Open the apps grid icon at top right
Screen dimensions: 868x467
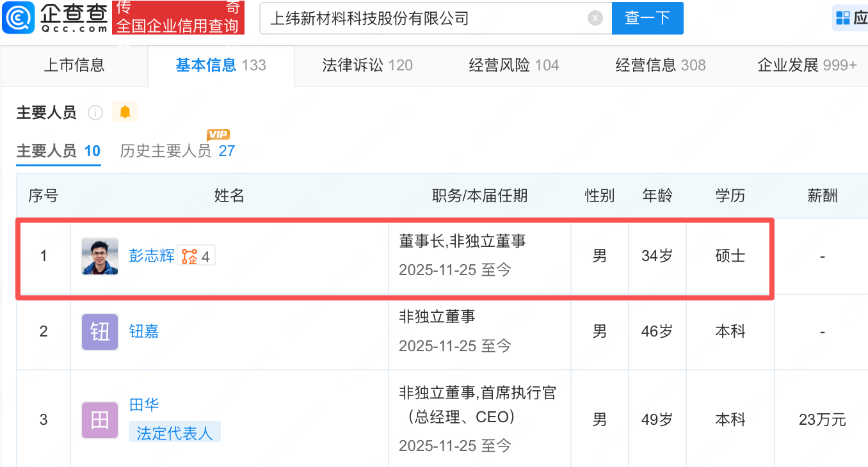click(842, 18)
